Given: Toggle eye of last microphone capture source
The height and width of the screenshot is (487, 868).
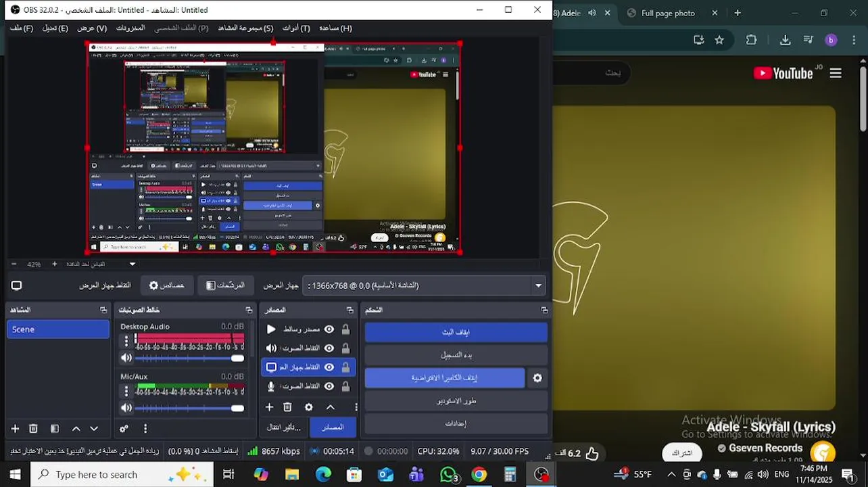Looking at the screenshot, I should [x=329, y=386].
